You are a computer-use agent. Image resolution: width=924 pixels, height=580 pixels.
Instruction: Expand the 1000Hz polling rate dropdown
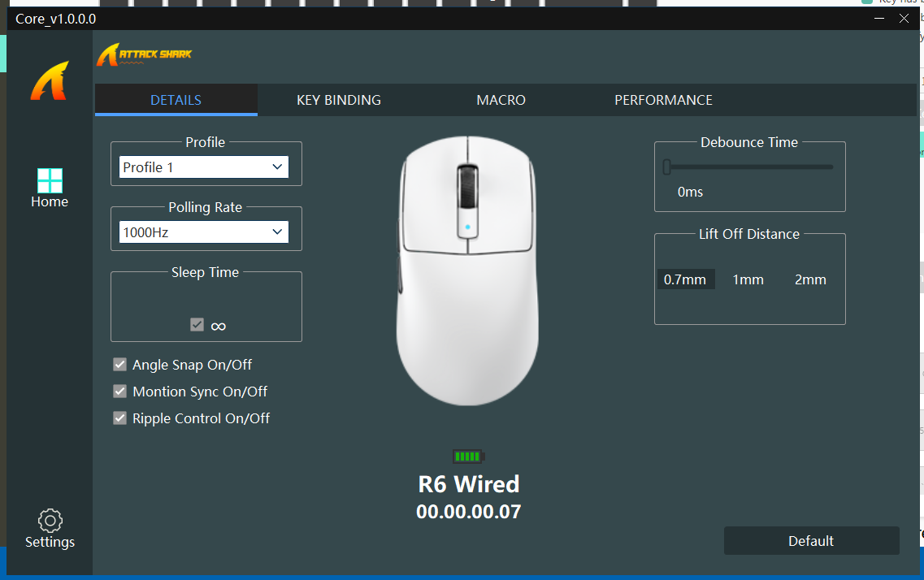tap(204, 232)
